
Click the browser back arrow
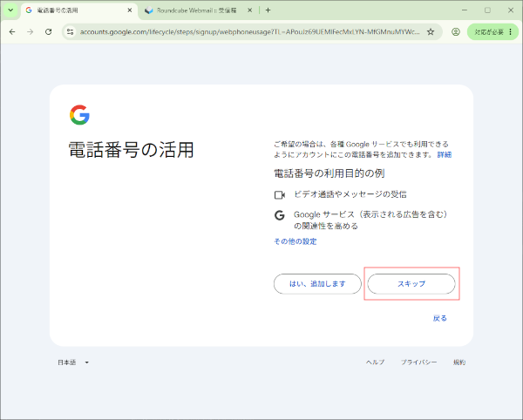(12, 32)
